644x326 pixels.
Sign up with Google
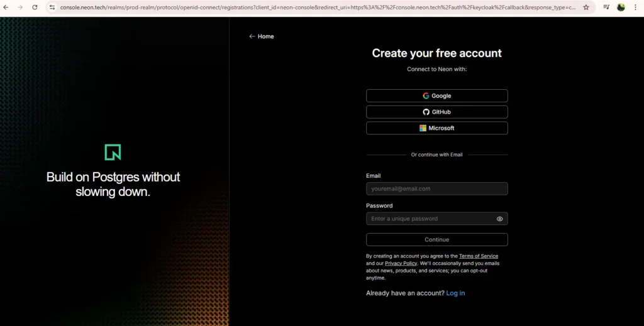[x=436, y=96]
